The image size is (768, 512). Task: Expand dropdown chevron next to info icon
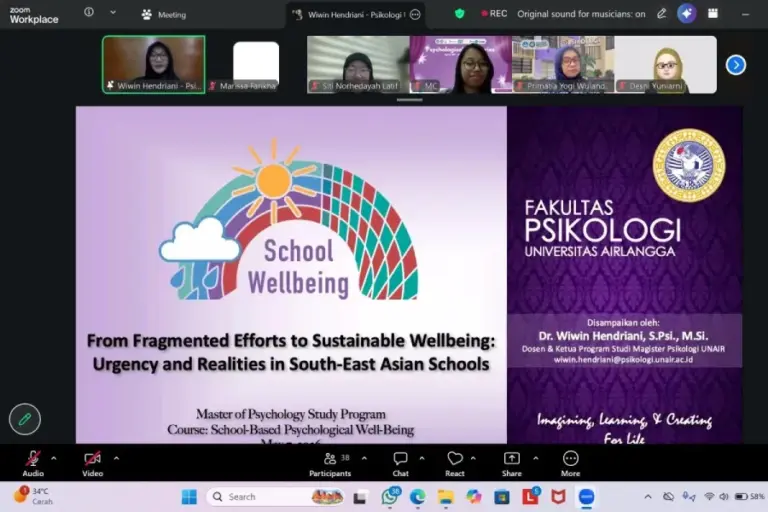pos(113,12)
